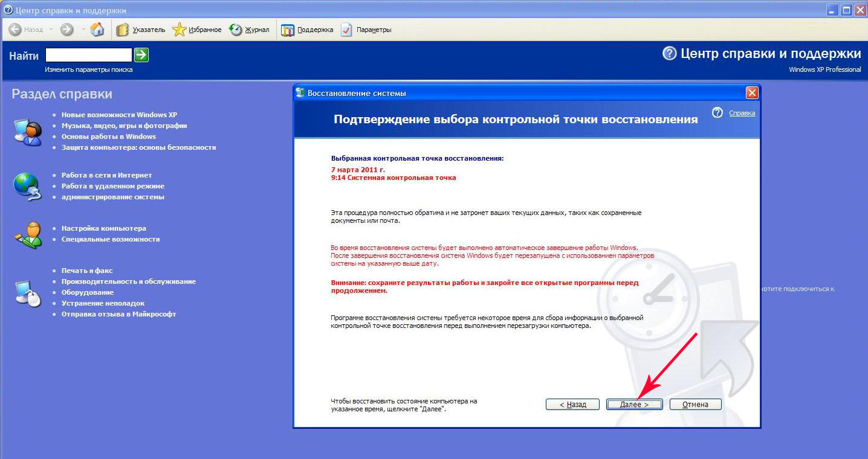Maximize the Help and Support Center window
868x459 pixels.
point(846,10)
